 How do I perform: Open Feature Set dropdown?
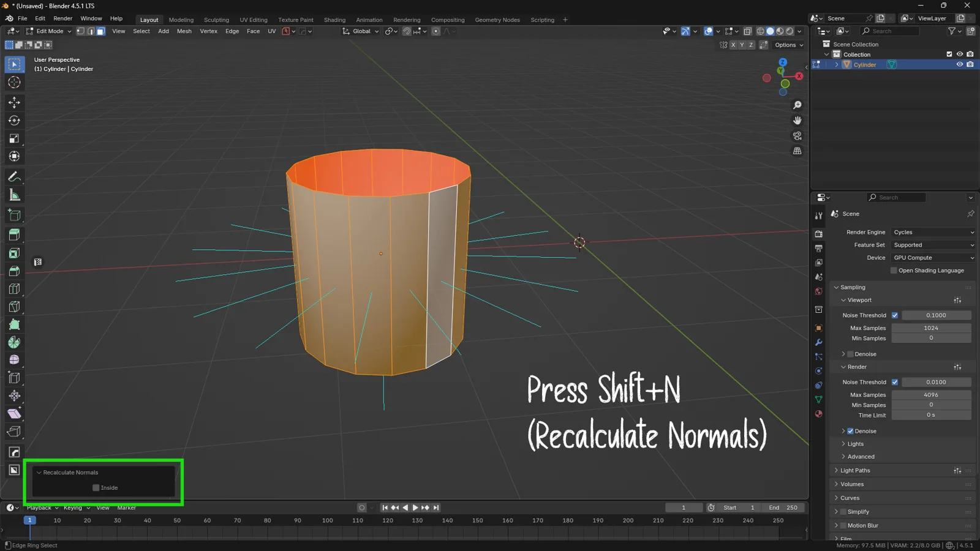click(x=933, y=245)
